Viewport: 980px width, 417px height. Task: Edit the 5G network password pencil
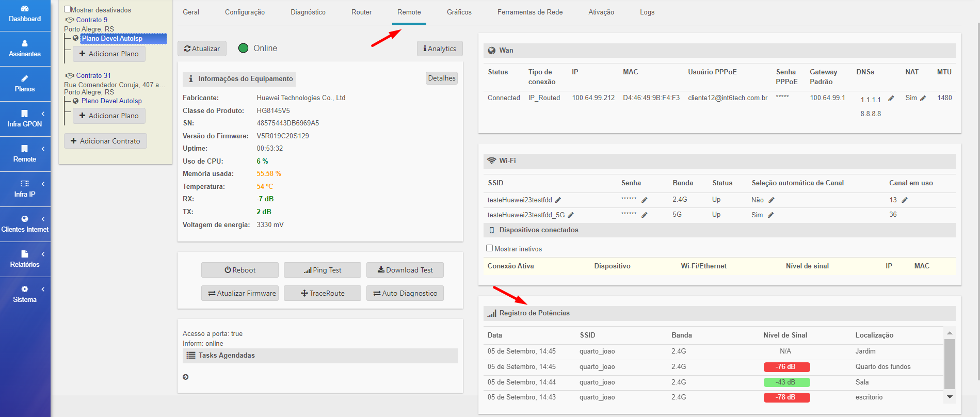(644, 215)
